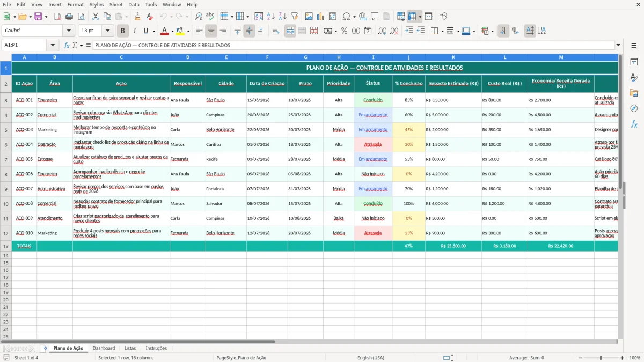The image size is (644, 362).
Task: Open the Function Wizard
Action: tap(67, 46)
